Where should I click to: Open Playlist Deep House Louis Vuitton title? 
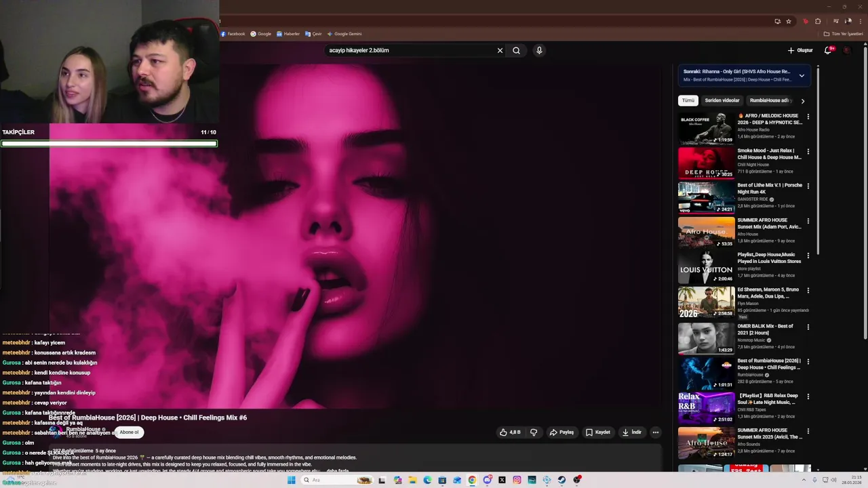[x=769, y=258]
